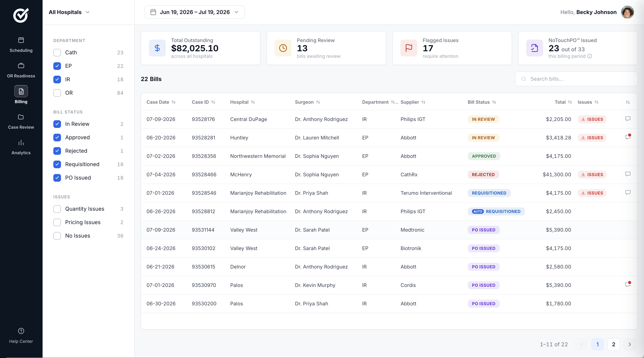The height and width of the screenshot is (358, 644).
Task: Open the Jun 19 – Jul 19 date range picker
Action: 194,12
